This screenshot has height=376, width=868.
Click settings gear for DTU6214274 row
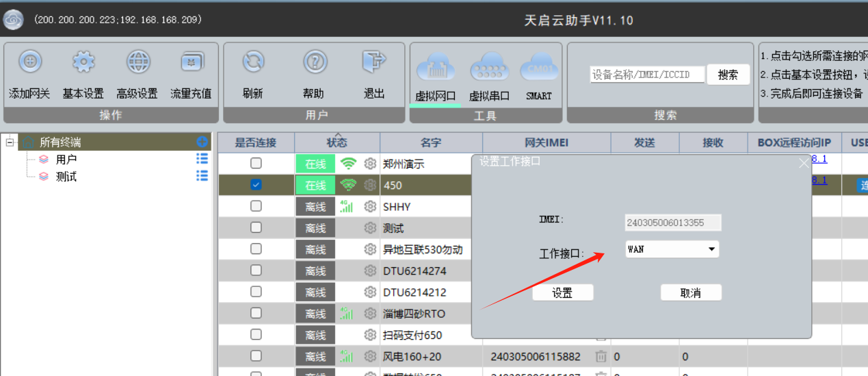[x=370, y=271]
